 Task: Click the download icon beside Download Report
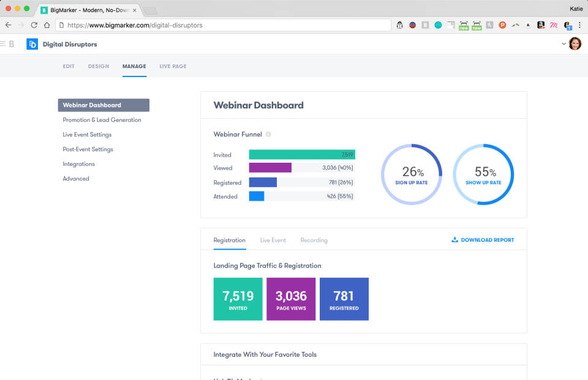(x=454, y=239)
